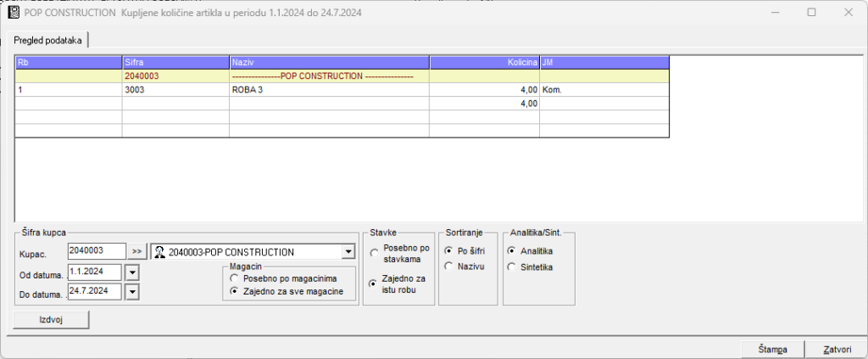This screenshot has width=868, height=359.
Task: Click the app icon in title bar
Action: pos(14,13)
